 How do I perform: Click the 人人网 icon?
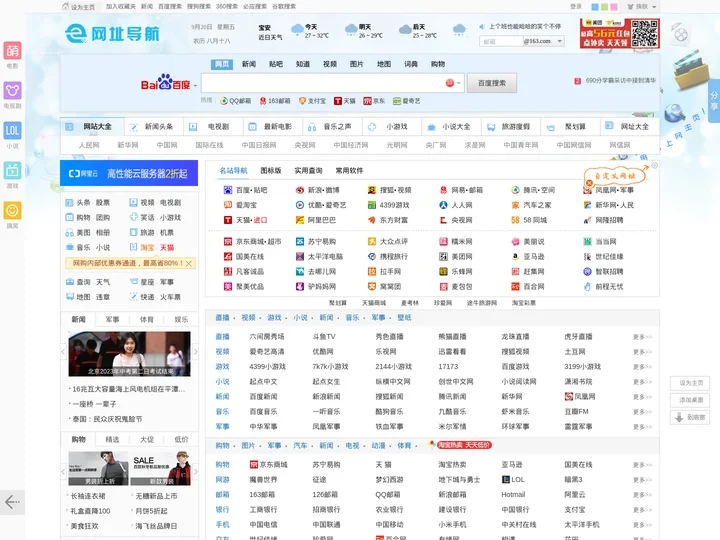click(x=443, y=205)
